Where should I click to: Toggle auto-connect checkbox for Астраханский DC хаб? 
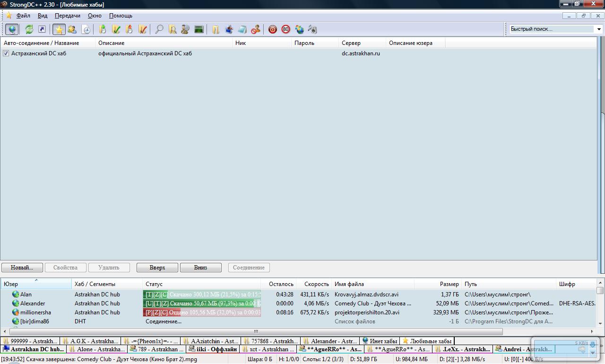(6, 53)
